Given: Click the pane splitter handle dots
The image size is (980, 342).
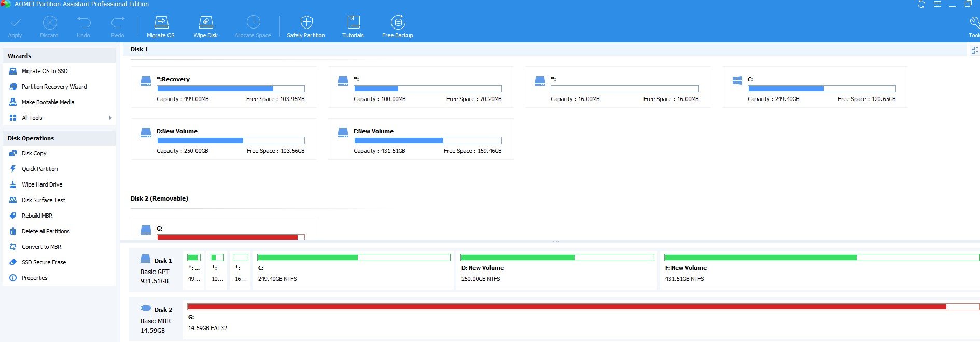Looking at the screenshot, I should (556, 241).
